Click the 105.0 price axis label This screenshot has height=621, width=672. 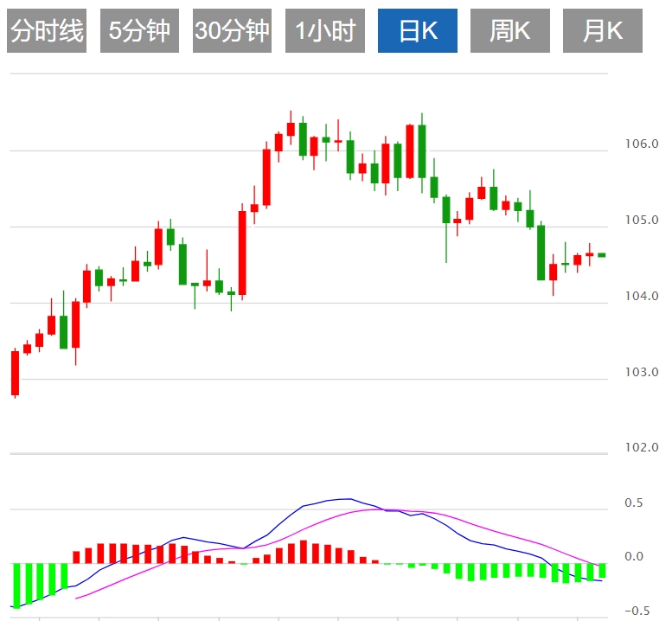coord(642,221)
